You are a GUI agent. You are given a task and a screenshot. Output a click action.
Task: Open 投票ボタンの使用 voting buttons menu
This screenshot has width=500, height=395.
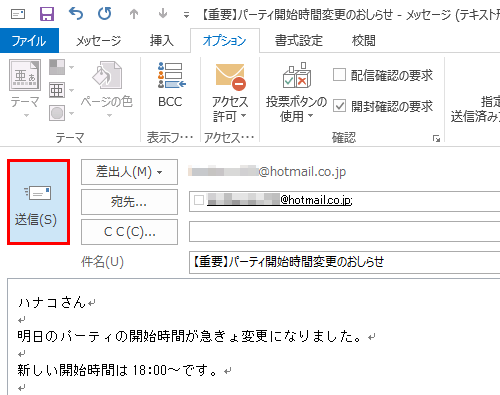pyautogui.click(x=296, y=92)
